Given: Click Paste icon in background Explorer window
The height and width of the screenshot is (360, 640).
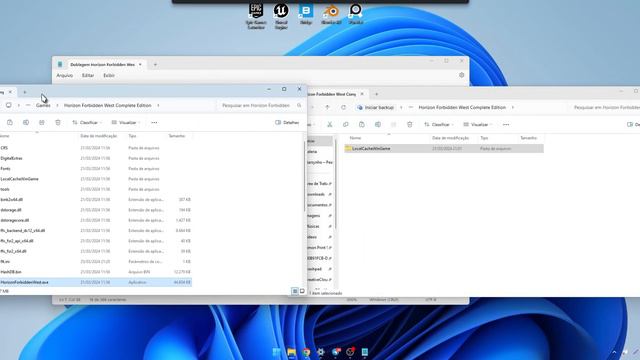Looking at the screenshot, I should tap(362, 124).
